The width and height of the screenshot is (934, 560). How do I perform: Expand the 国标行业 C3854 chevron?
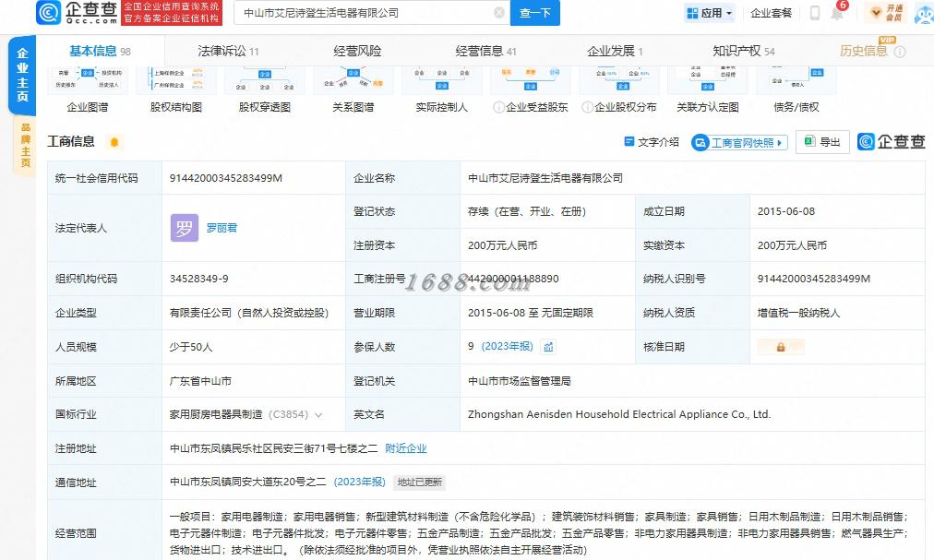[318, 414]
